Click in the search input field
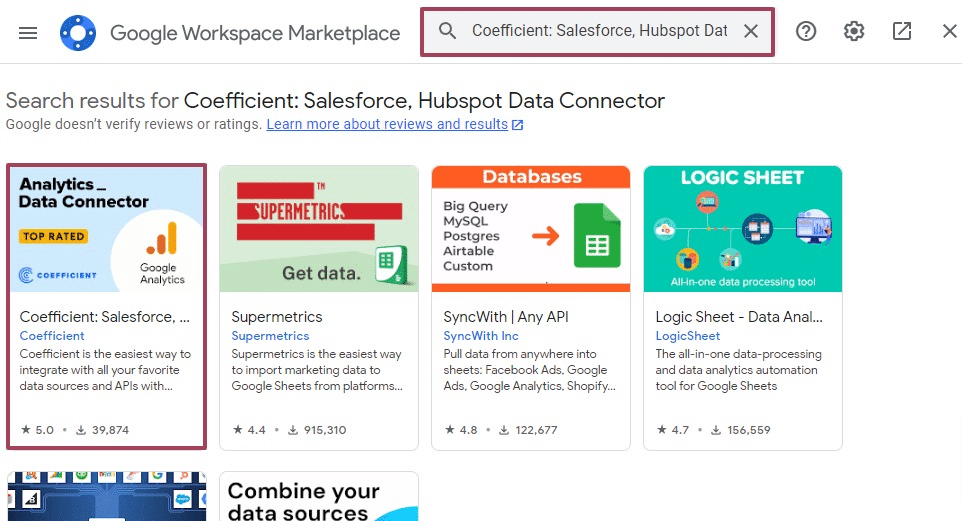Image resolution: width=962 pixels, height=521 pixels. tap(599, 31)
